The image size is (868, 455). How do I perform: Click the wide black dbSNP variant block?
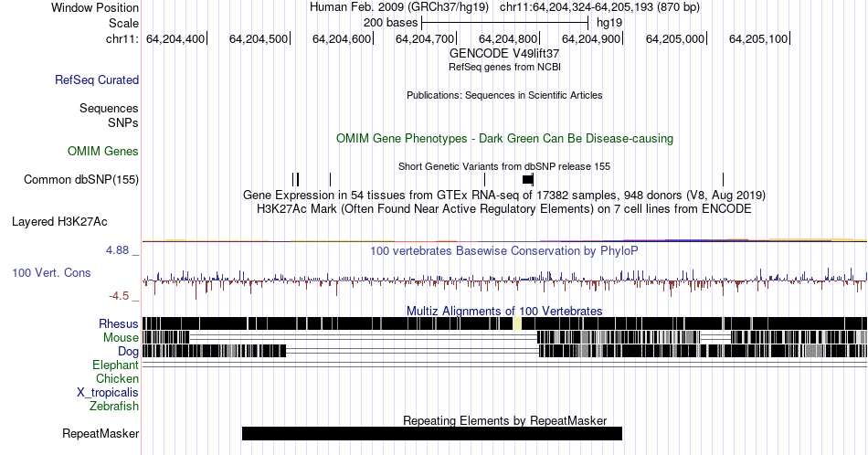pyautogui.click(x=527, y=179)
